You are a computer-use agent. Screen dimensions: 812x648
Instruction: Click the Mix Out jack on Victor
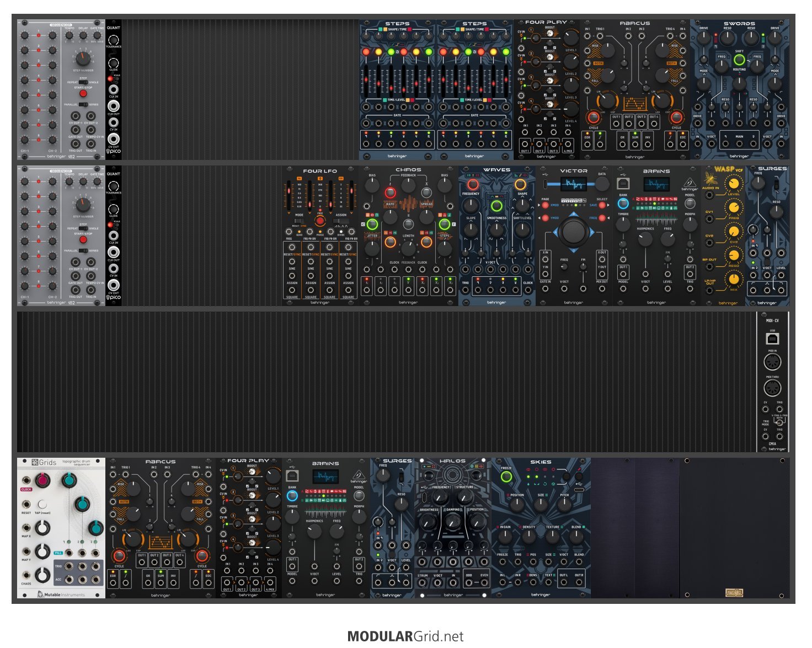click(602, 288)
